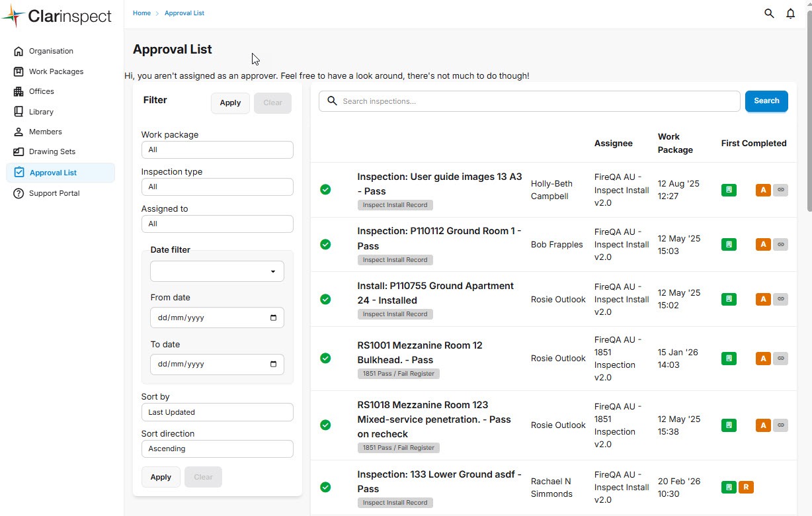Go to Work Packages in sidebar
This screenshot has width=812, height=516.
(56, 71)
